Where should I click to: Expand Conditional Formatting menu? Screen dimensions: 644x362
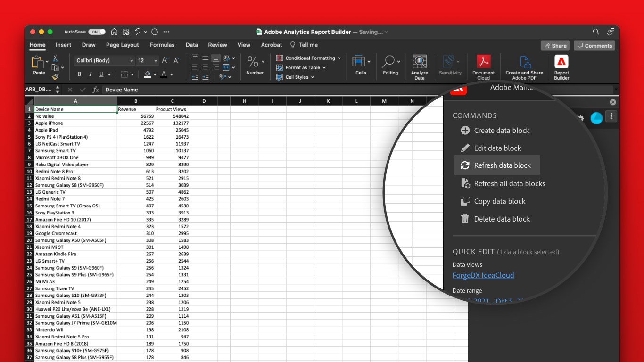(x=309, y=58)
